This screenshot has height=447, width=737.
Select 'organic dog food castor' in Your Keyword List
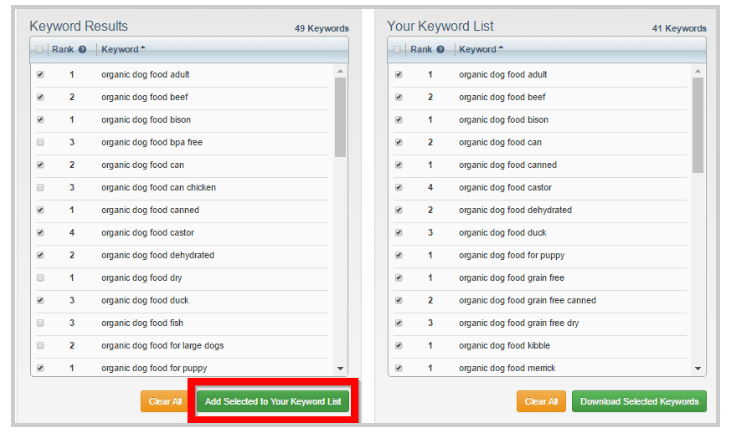(x=505, y=187)
